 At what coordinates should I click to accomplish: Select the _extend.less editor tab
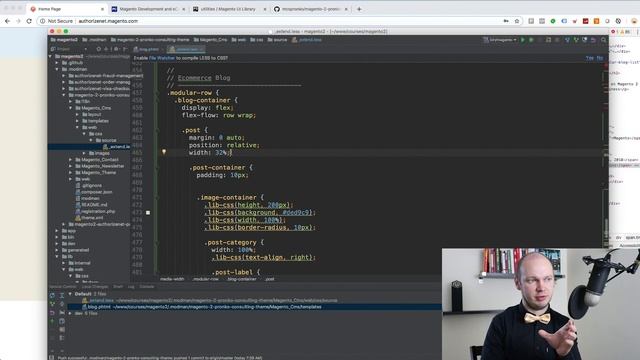[187, 49]
